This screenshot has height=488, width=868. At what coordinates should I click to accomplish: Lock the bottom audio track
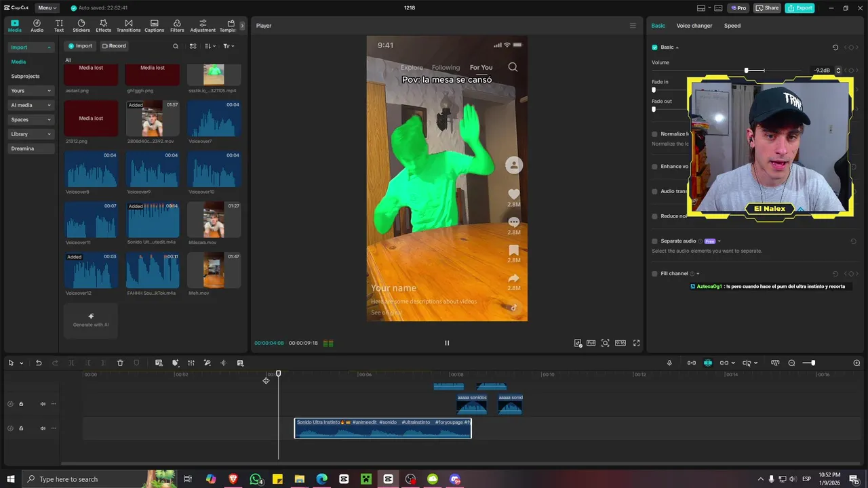pyautogui.click(x=21, y=428)
